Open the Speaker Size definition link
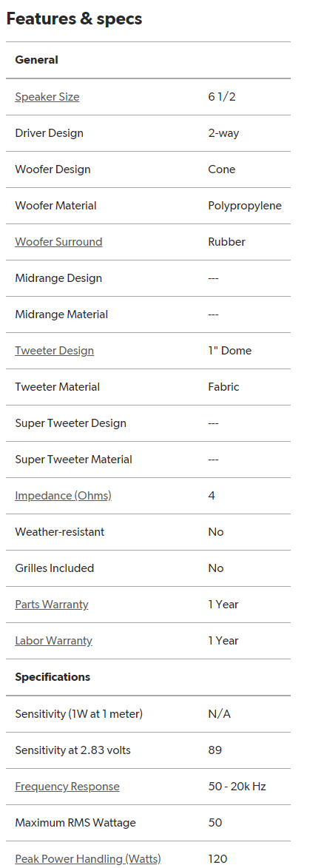The width and height of the screenshot is (321, 868). 47,97
